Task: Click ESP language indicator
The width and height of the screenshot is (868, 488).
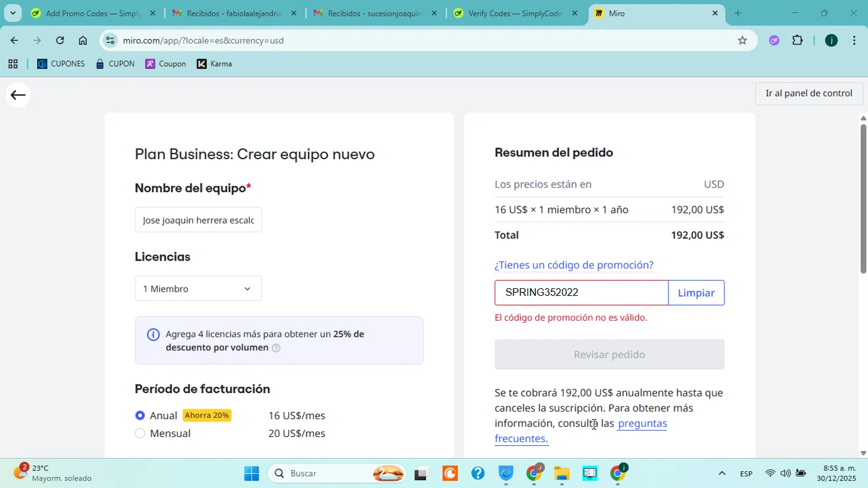Action: click(746, 474)
